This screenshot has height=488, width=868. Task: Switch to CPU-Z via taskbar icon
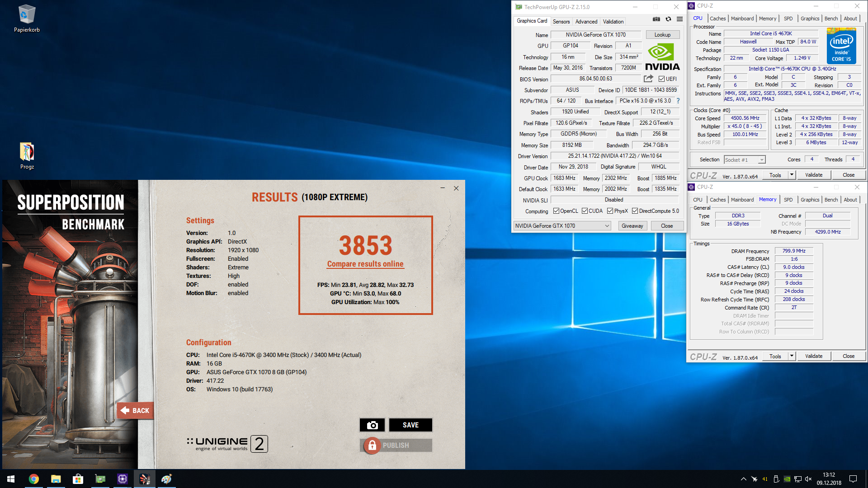pyautogui.click(x=122, y=479)
